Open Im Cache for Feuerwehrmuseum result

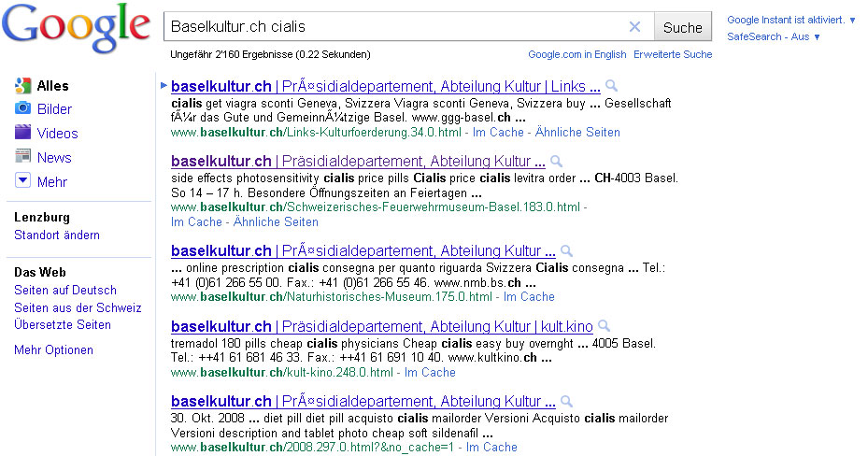click(196, 221)
